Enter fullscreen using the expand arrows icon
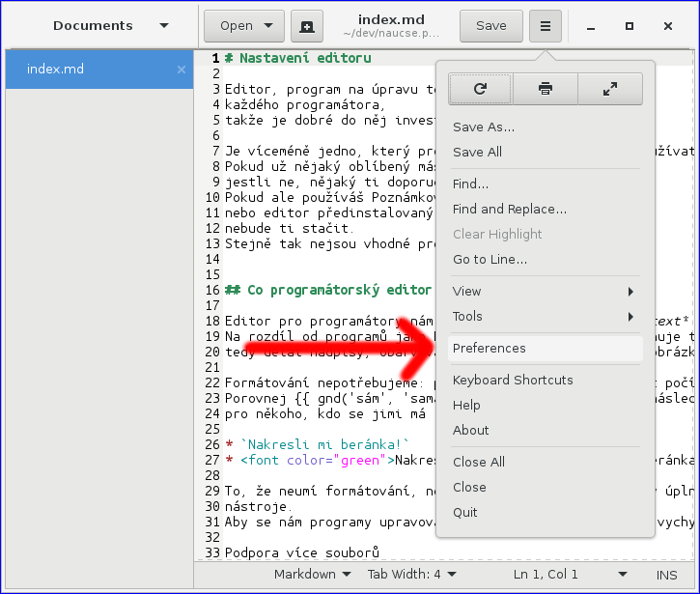This screenshot has height=594, width=700. [610, 89]
